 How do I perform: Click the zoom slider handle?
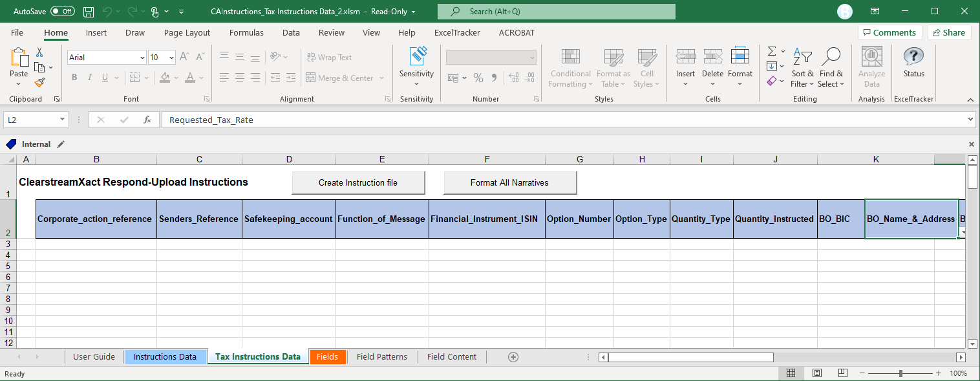pos(901,373)
